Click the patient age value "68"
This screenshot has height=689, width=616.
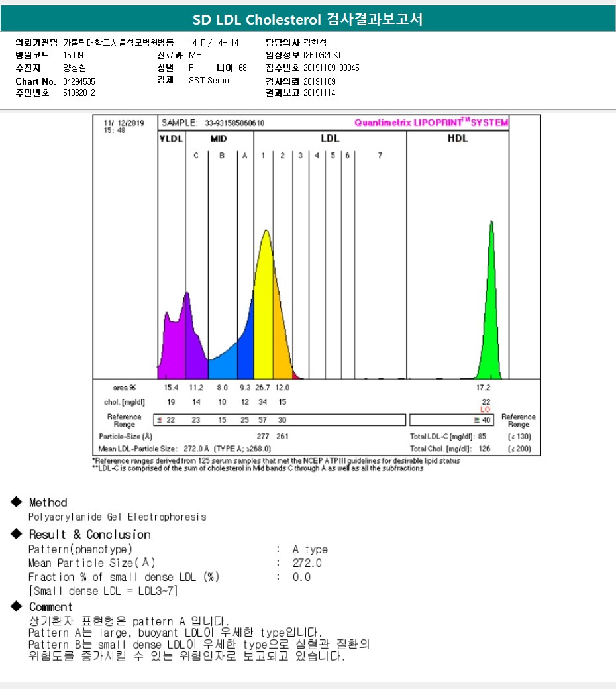242,68
